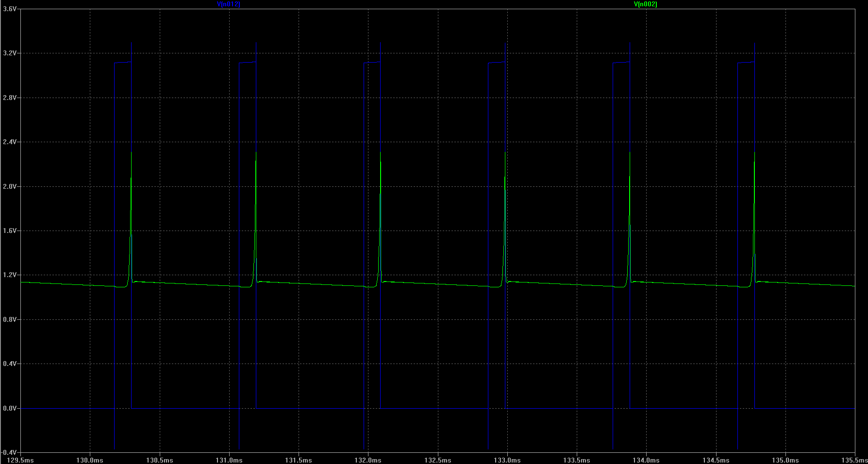
Task: Click the 1.2V vertical axis label
Action: pos(10,275)
